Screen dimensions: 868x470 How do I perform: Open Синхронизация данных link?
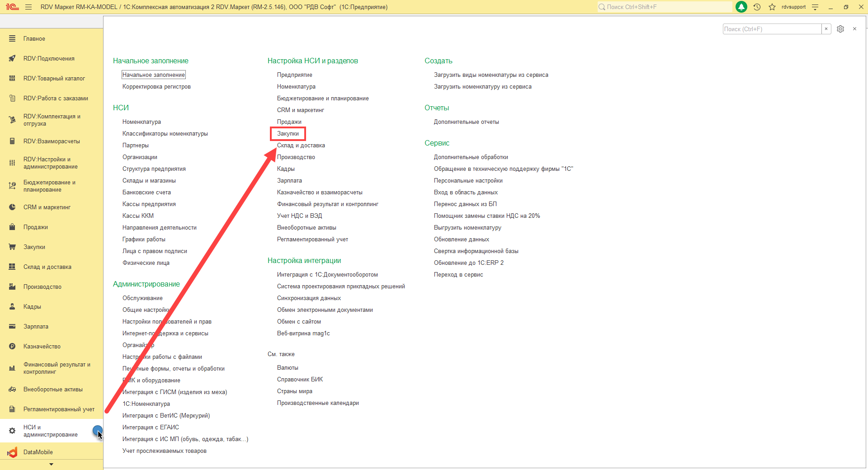tap(309, 298)
